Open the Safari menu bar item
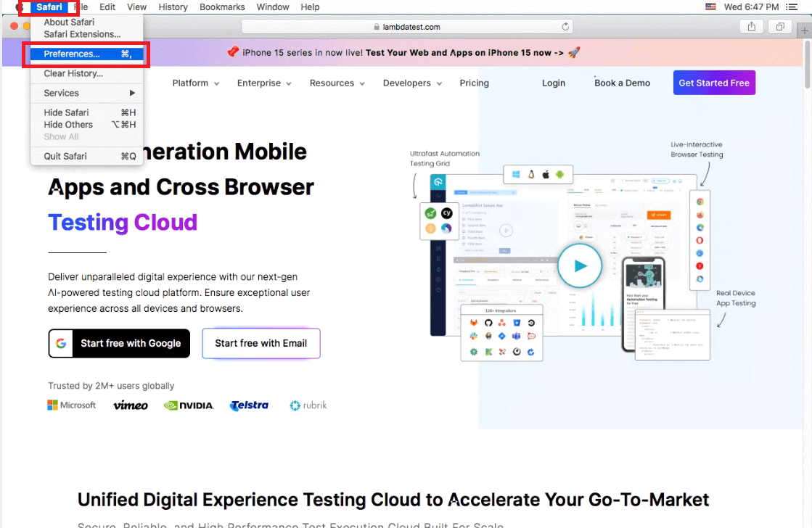 pyautogui.click(x=49, y=7)
